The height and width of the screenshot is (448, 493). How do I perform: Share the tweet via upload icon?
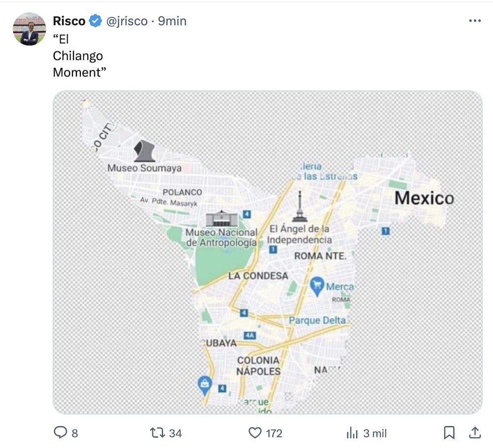click(x=475, y=433)
